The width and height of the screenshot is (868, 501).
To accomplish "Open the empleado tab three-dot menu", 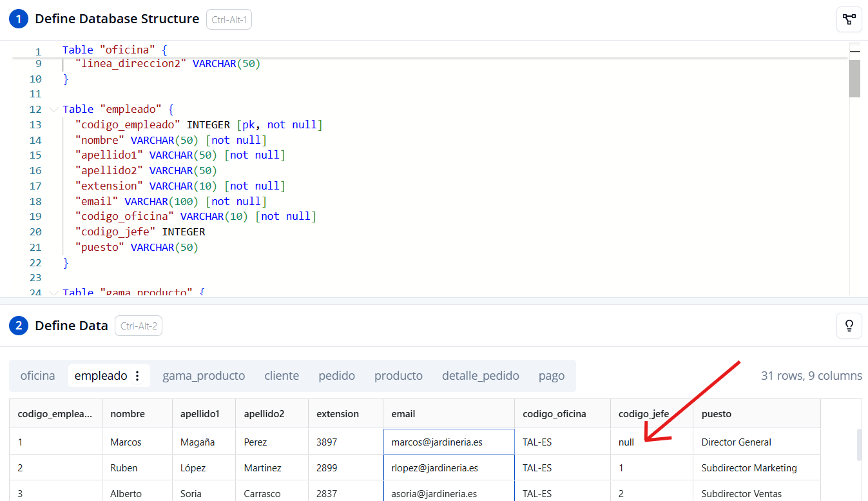I will (x=137, y=376).
